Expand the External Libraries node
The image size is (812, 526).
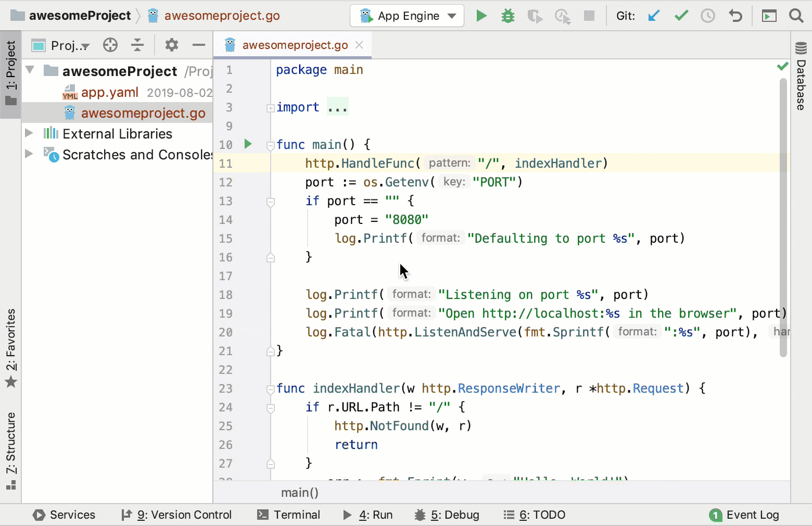pyautogui.click(x=30, y=134)
